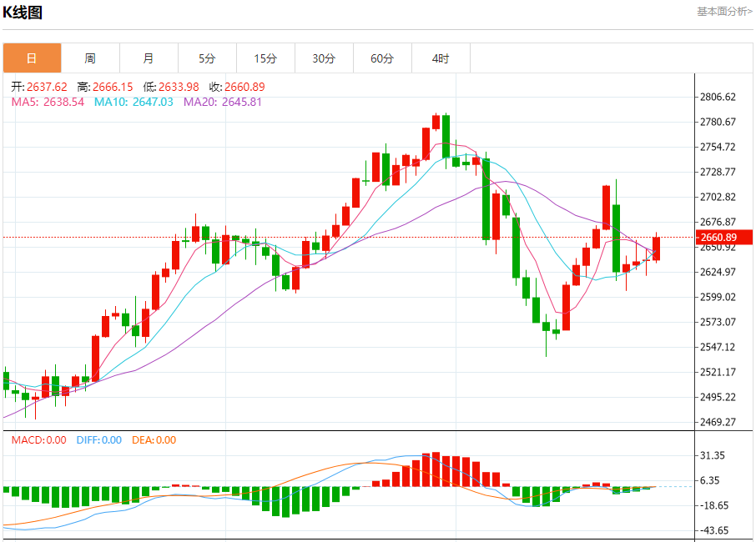The width and height of the screenshot is (756, 542).
Task: Click the high price 2666.15
Action: [x=113, y=87]
